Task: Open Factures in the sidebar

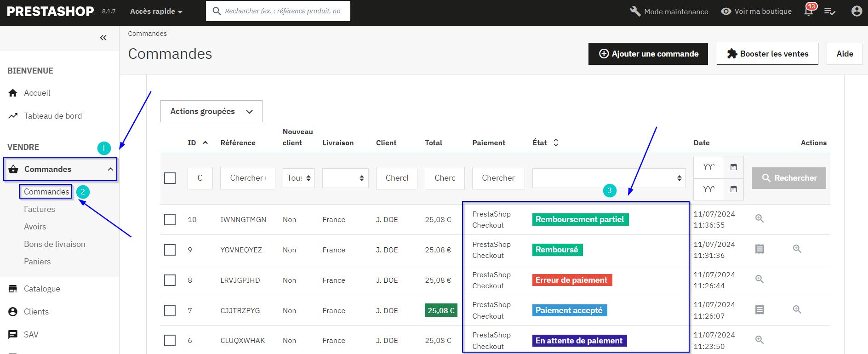Action: tap(40, 209)
